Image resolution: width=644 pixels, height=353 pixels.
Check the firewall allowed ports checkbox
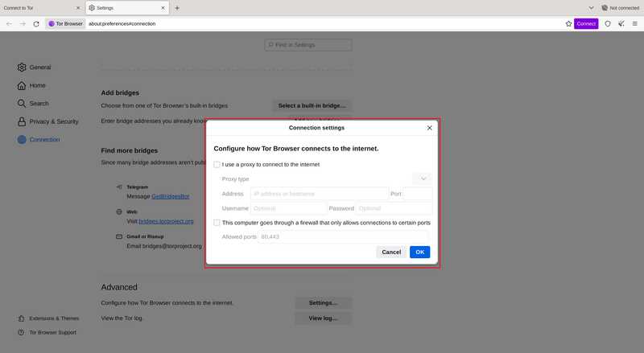coord(217,223)
